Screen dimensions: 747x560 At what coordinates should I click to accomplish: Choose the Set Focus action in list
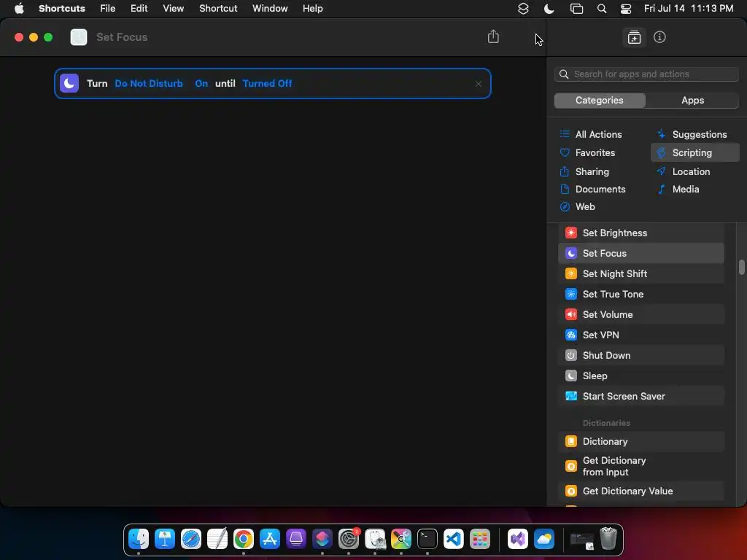coord(640,253)
